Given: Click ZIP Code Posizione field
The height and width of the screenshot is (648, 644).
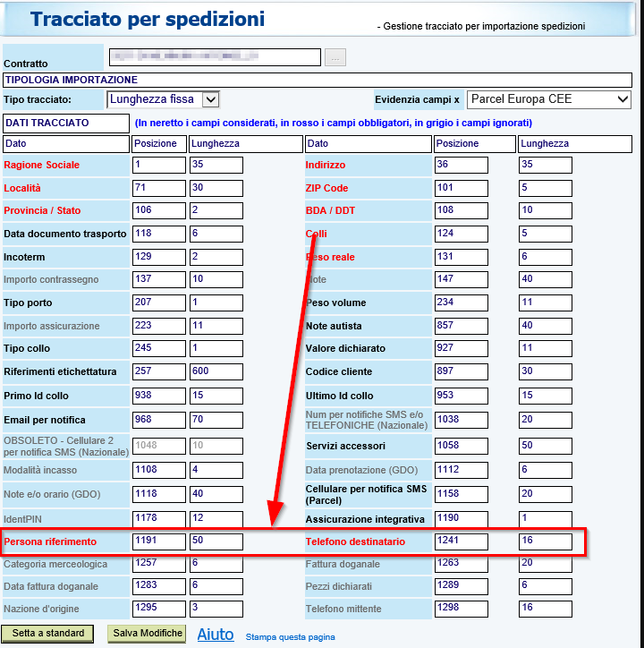Looking at the screenshot, I should (461, 188).
